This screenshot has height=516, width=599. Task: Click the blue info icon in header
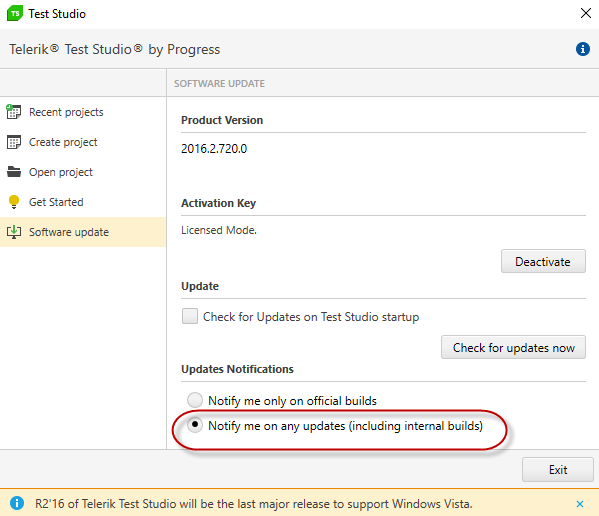583,49
